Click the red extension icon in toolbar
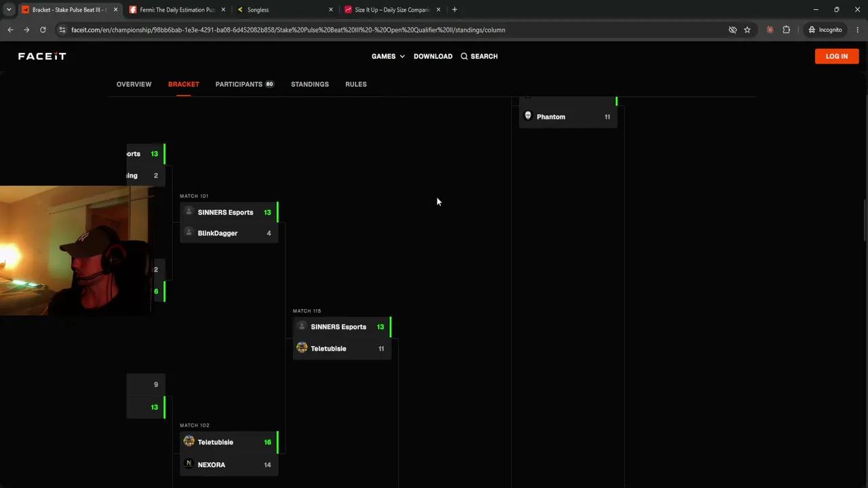 pos(770,30)
